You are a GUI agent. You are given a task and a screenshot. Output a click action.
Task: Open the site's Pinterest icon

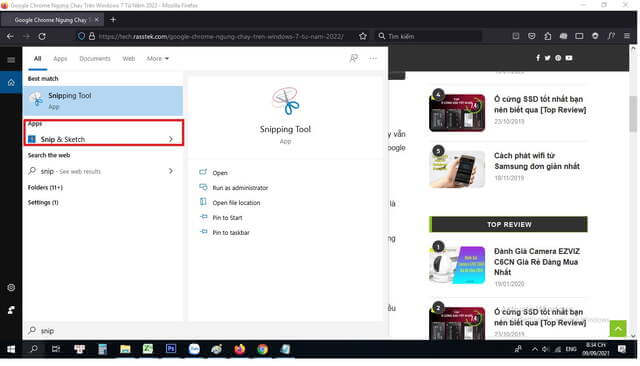pos(558,58)
